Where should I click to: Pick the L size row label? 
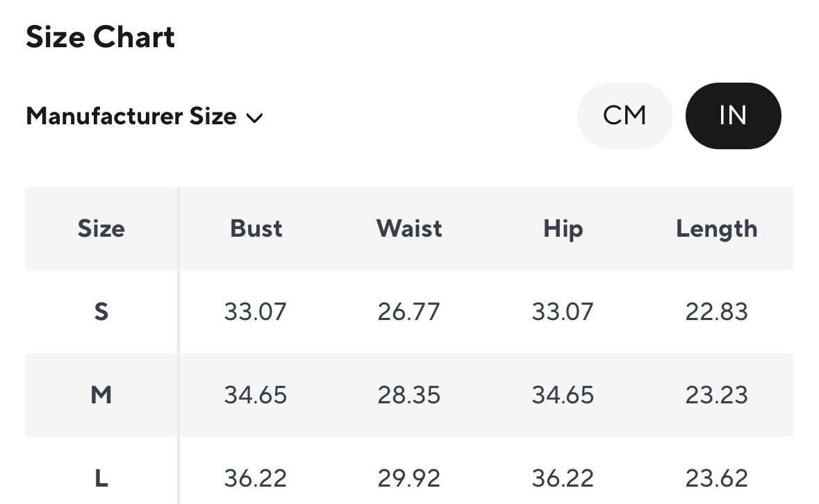[101, 478]
